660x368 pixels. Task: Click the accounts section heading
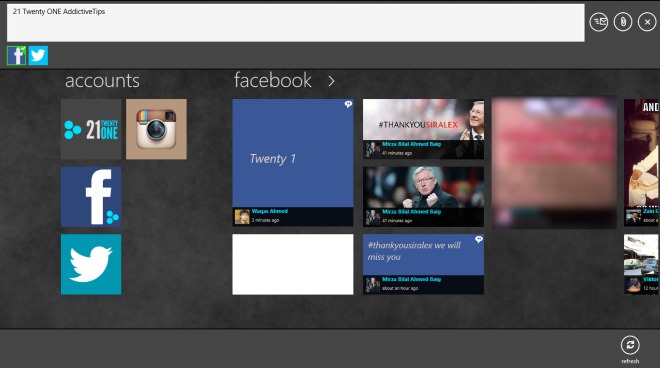[102, 80]
